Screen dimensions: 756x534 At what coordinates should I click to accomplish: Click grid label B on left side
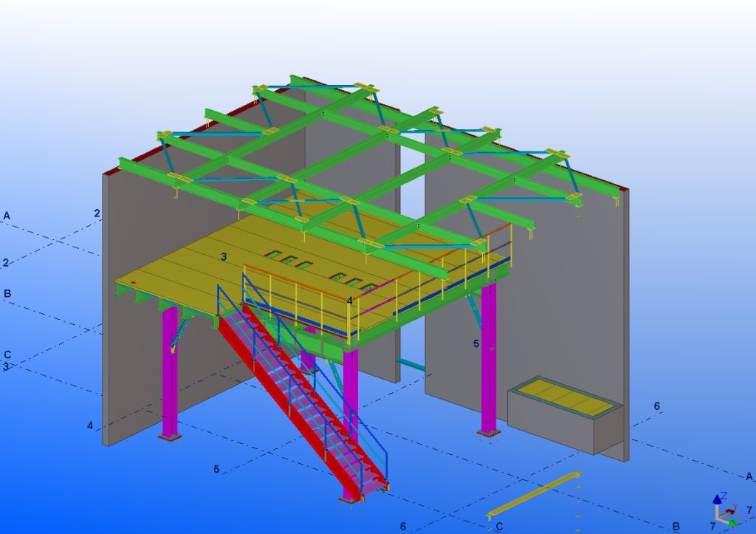click(x=7, y=293)
